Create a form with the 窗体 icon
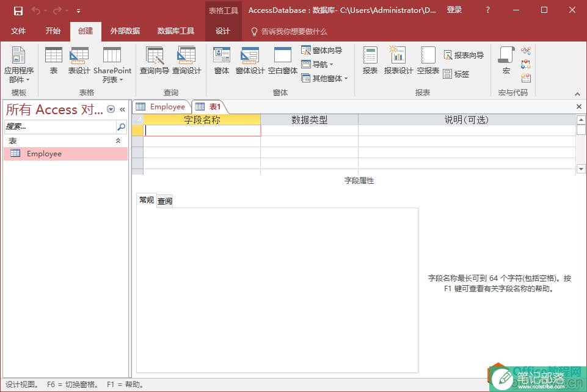Image resolution: width=587 pixels, height=392 pixels. click(222, 60)
